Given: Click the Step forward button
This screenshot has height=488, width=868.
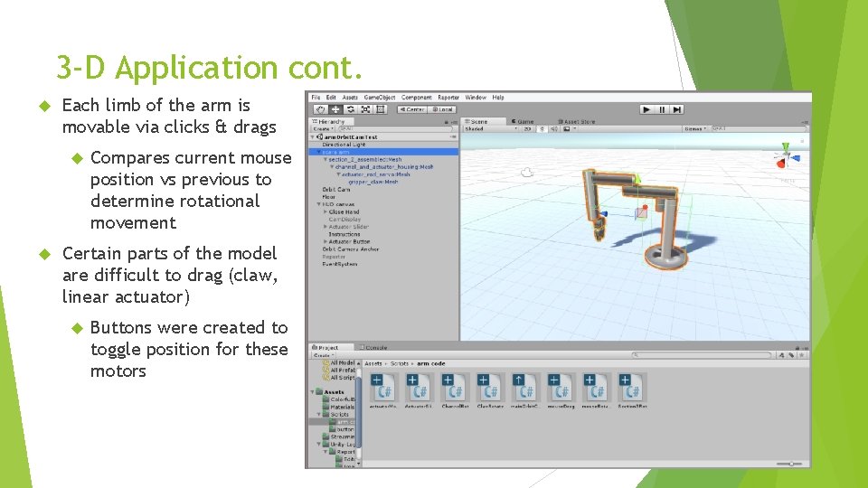Looking at the screenshot, I should point(676,109).
